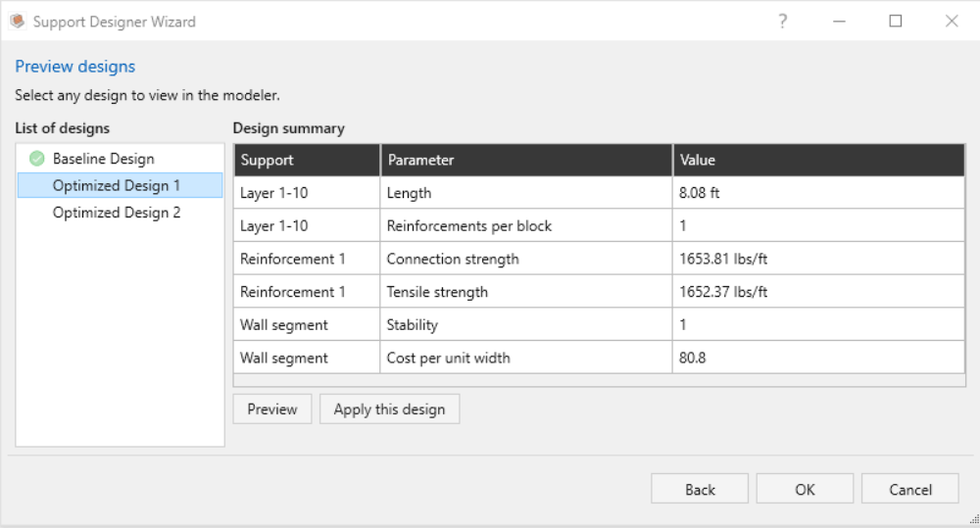Click the Reinforcements per block row
980x528 pixels.
[x=526, y=226]
